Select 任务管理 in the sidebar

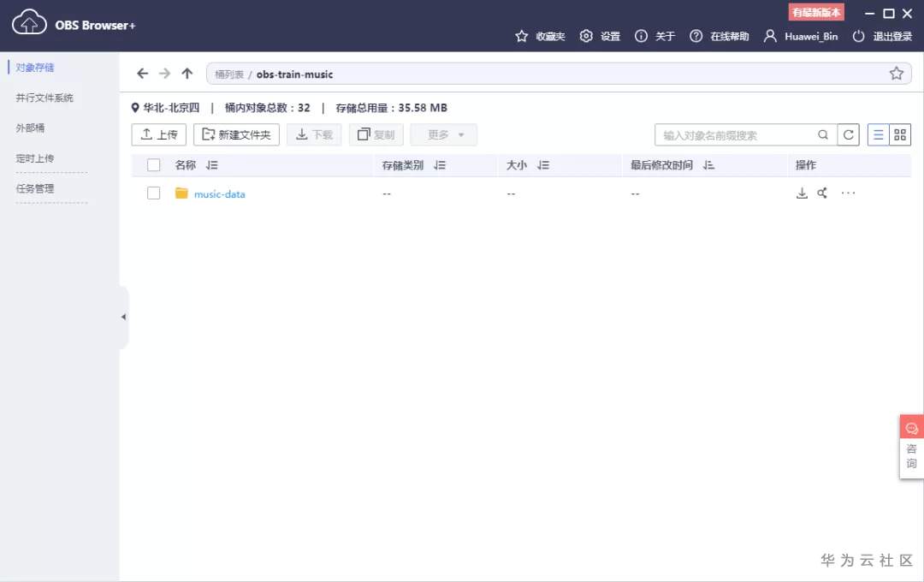coord(35,188)
